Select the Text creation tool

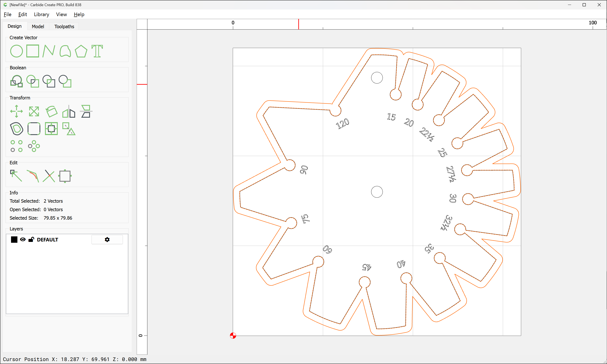[x=97, y=51]
